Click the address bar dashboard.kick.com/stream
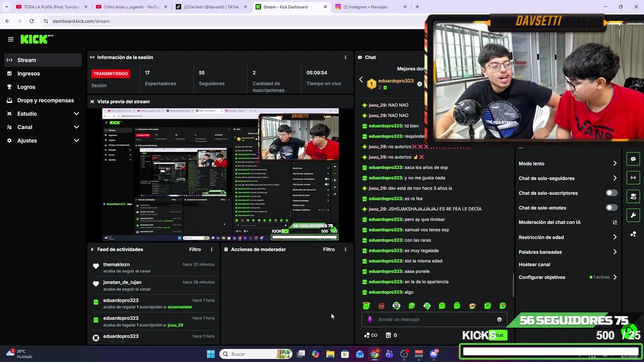Image resolution: width=644 pixels, height=362 pixels. tap(81, 21)
